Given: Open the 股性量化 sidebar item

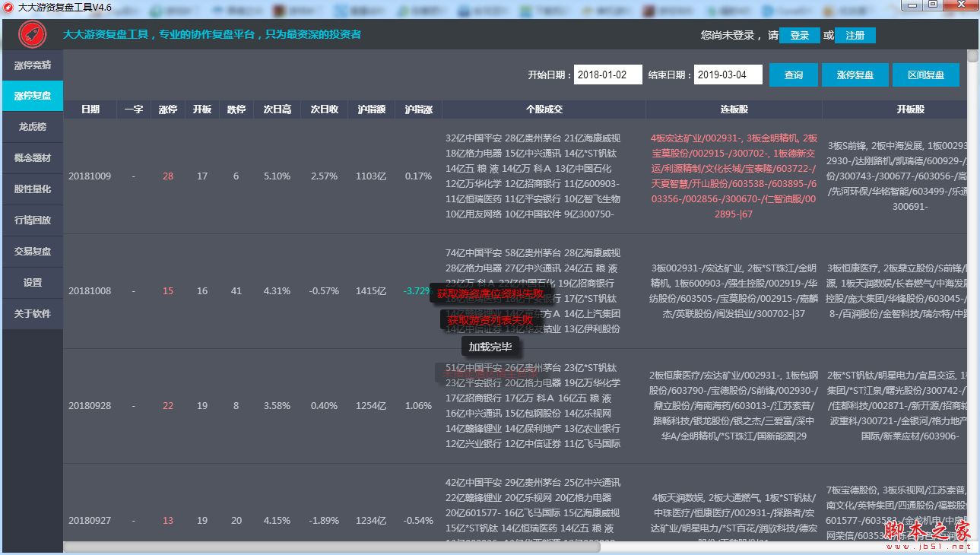Looking at the screenshot, I should (x=32, y=189).
